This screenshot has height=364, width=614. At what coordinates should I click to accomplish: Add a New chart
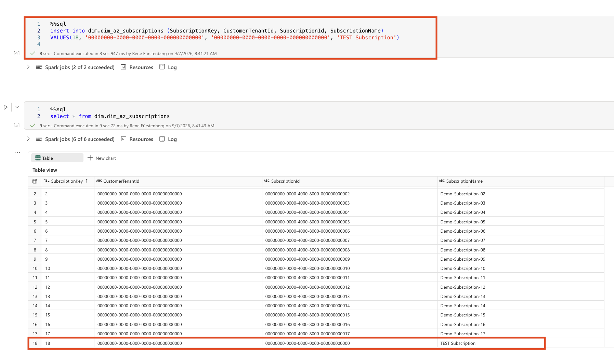click(x=102, y=158)
